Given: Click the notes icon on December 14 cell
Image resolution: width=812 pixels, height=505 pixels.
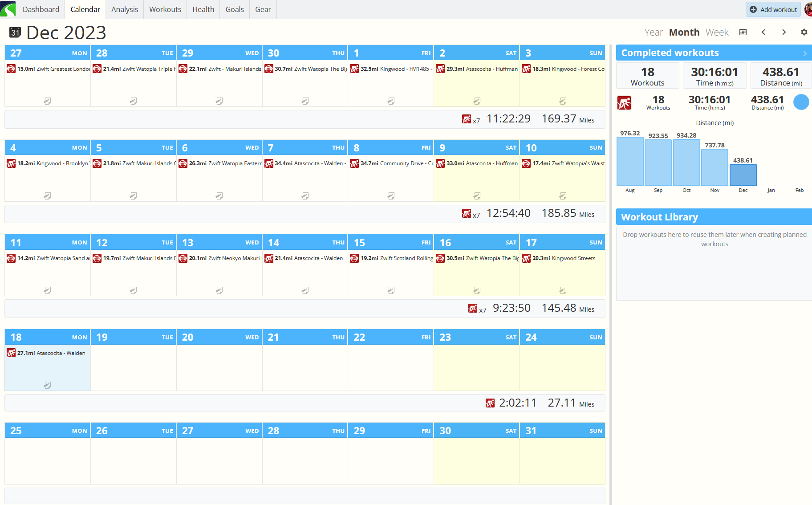Looking at the screenshot, I should pos(305,290).
